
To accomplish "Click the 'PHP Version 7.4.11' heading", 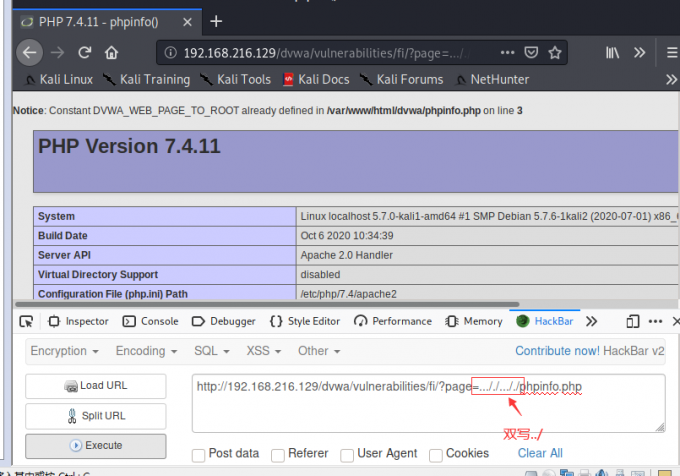I will [x=129, y=146].
